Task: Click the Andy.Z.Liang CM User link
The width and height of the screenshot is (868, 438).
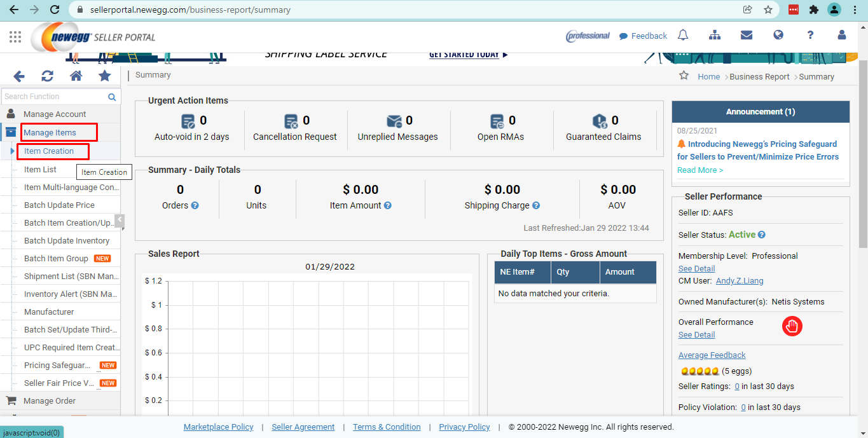Action: (740, 281)
